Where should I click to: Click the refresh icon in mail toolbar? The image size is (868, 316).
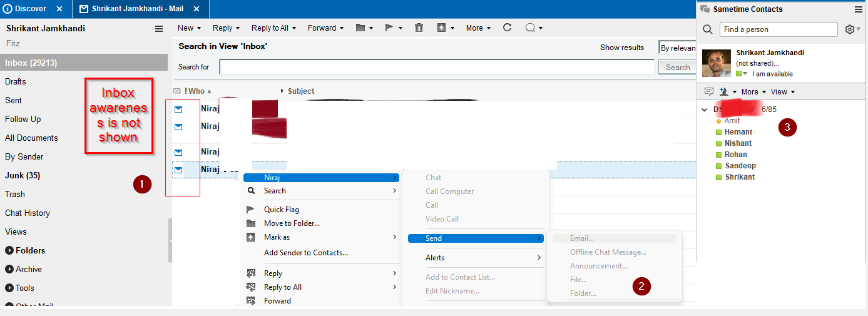coord(507,28)
